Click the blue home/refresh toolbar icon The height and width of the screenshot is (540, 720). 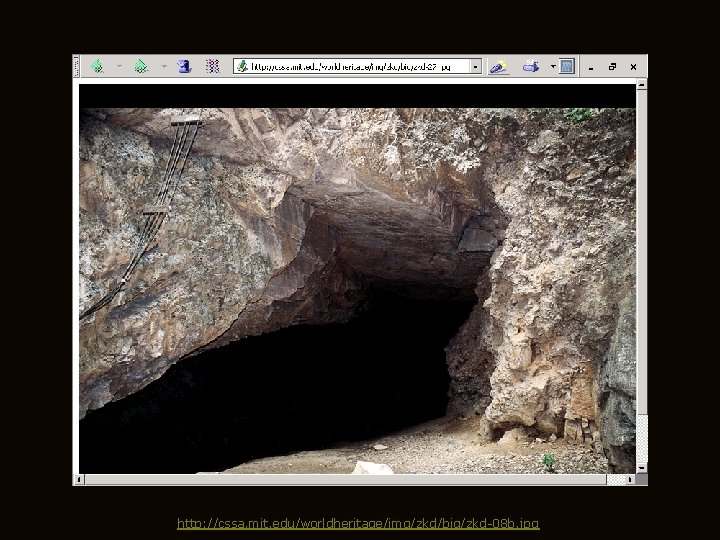[184, 67]
